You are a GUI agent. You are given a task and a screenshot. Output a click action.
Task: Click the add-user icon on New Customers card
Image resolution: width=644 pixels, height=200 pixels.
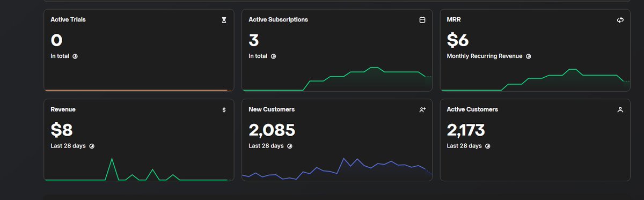(x=422, y=109)
